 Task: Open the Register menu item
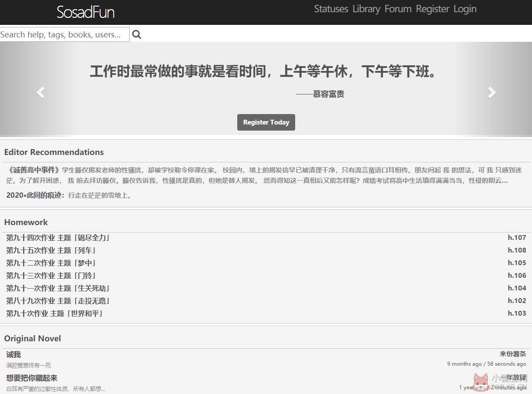pyautogui.click(x=432, y=9)
